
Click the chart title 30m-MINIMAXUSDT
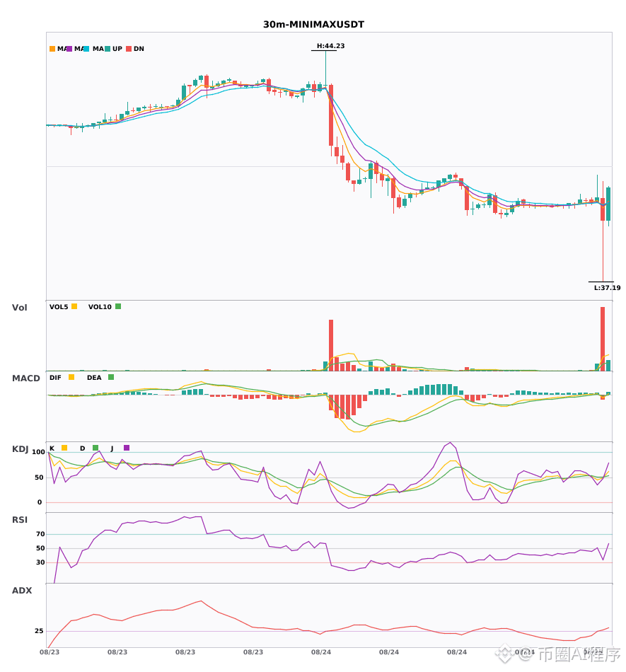313,25
